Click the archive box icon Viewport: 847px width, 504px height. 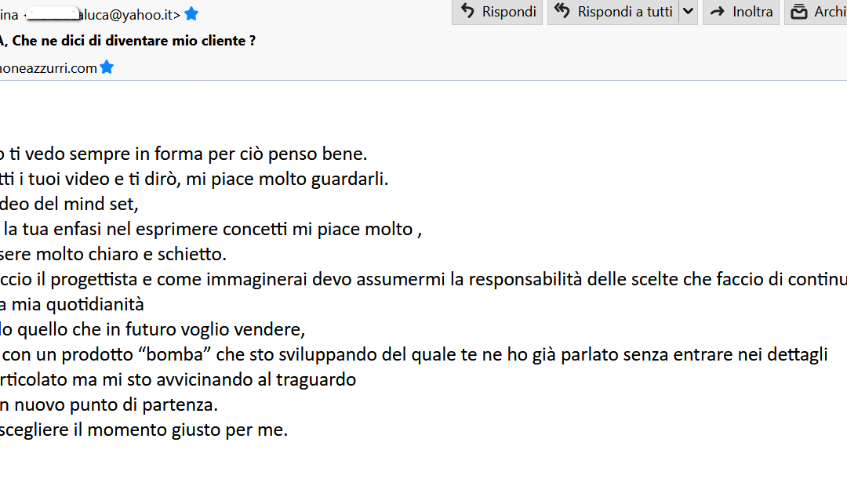(799, 12)
